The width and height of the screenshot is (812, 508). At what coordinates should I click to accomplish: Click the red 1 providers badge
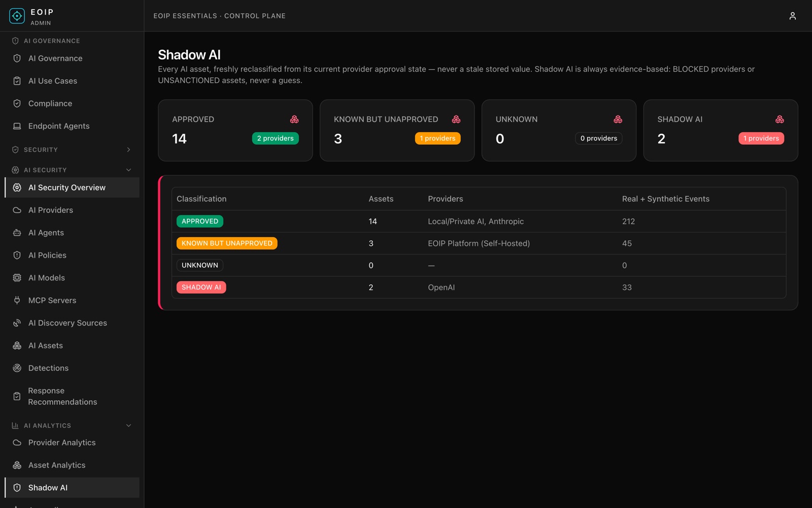(x=761, y=138)
